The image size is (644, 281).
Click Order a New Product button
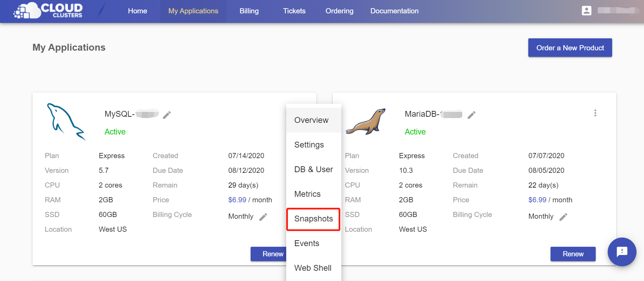point(570,48)
